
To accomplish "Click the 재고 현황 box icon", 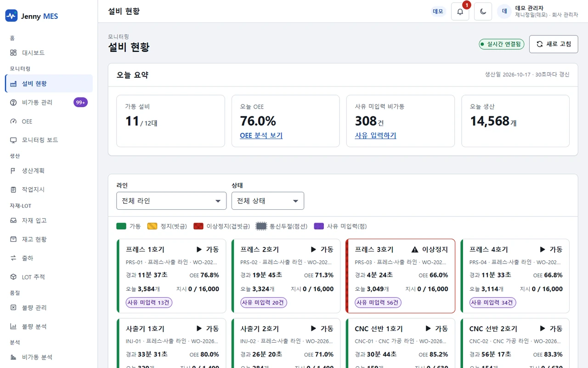I will (13, 239).
